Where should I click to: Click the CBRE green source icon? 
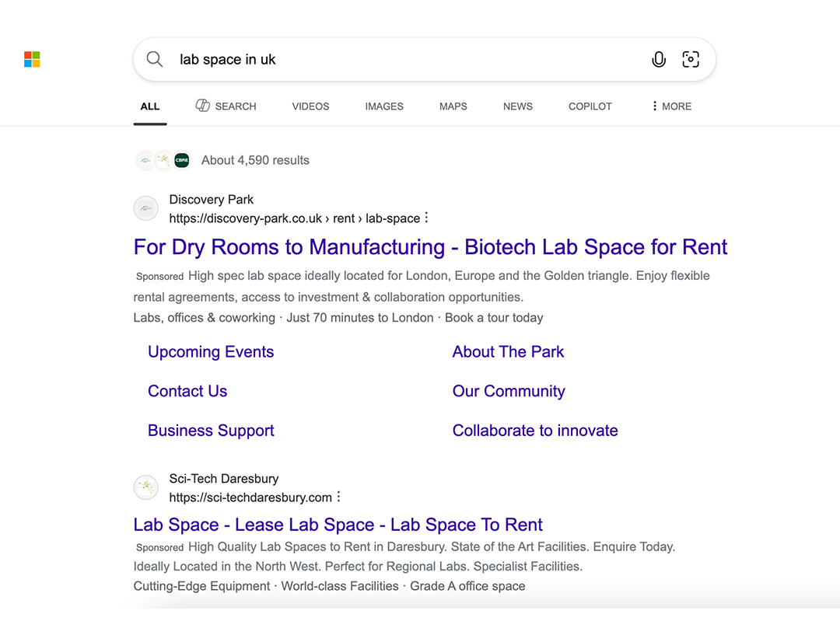(x=181, y=160)
